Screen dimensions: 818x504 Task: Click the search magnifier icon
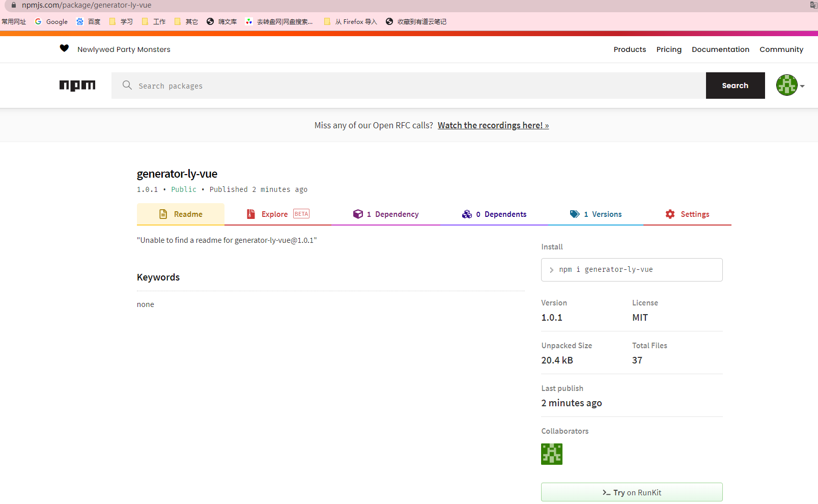[x=127, y=85]
